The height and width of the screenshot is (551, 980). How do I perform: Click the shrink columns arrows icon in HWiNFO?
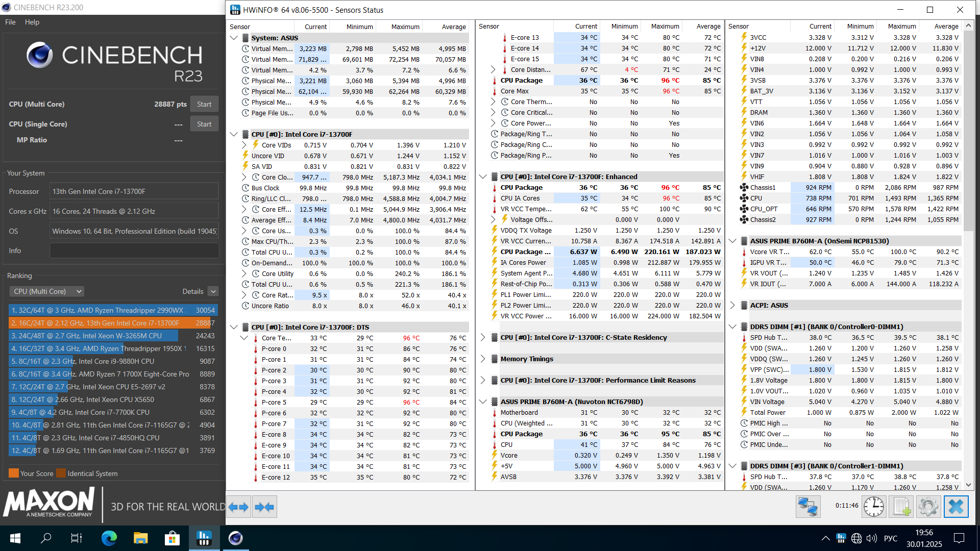(x=264, y=507)
